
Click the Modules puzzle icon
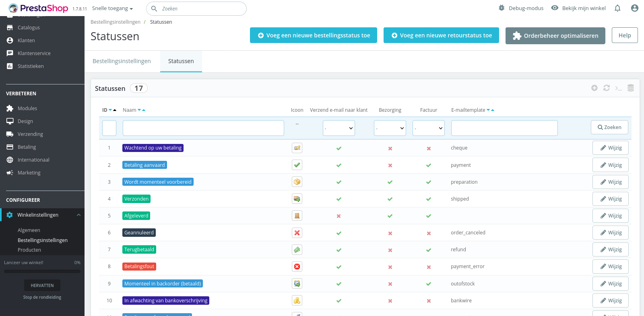10,109
